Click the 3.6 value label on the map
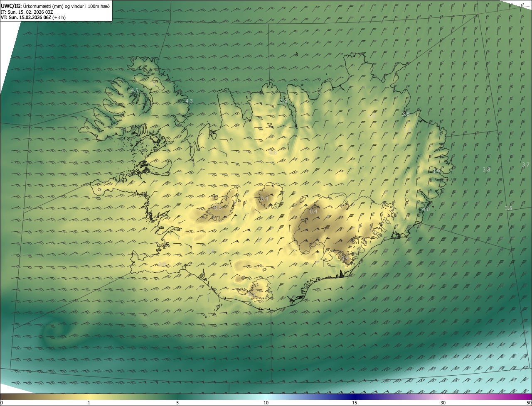The width and height of the screenshot is (532, 406). click(508, 208)
